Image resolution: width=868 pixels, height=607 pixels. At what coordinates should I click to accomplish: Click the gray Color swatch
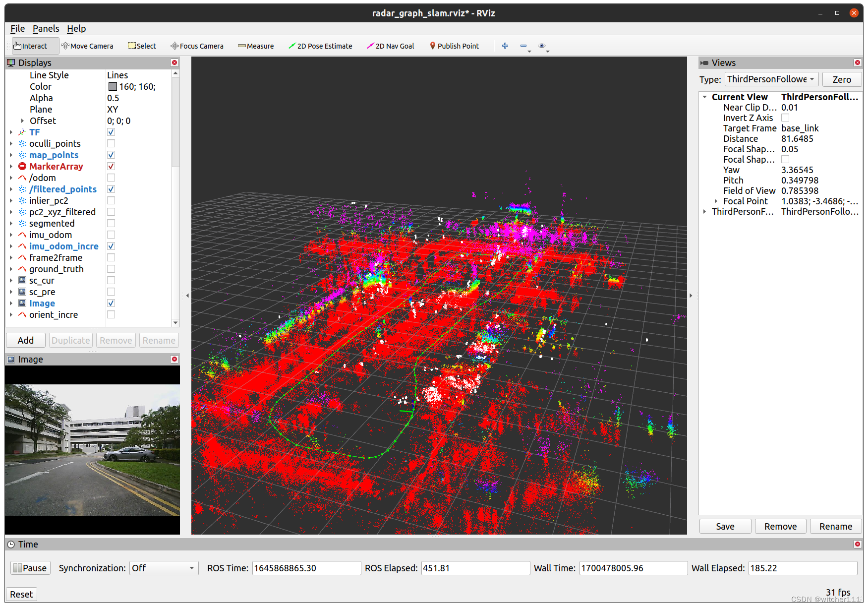click(x=113, y=86)
